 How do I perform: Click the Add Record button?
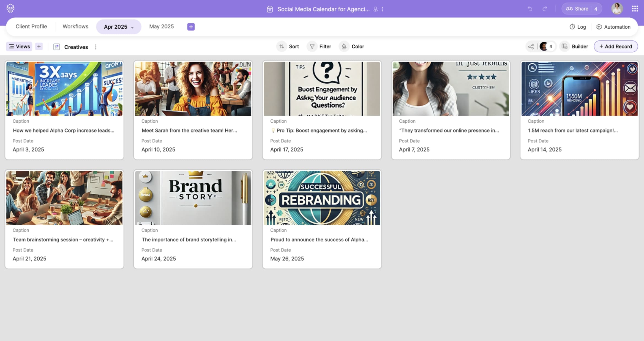615,46
